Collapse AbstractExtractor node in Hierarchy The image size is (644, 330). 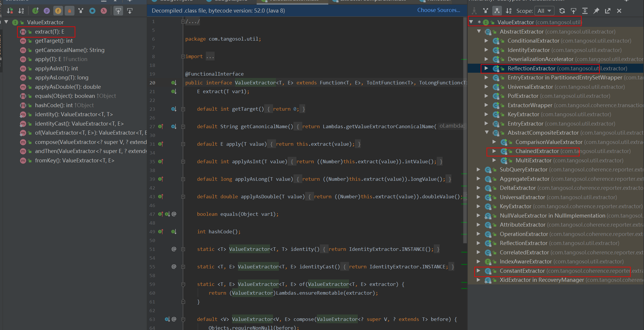click(x=479, y=31)
